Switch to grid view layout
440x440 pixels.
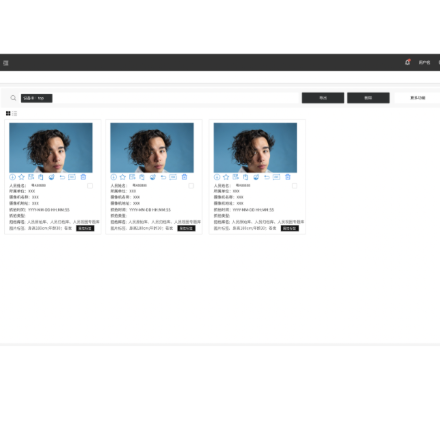8,113
